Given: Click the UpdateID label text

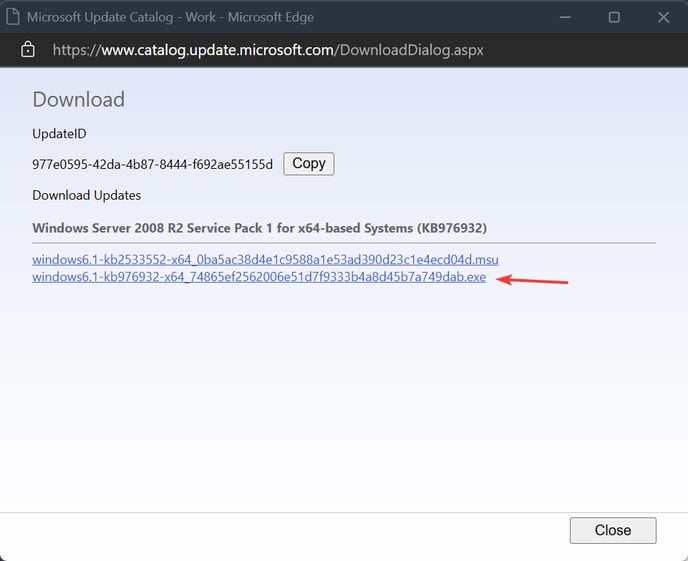Looking at the screenshot, I should 59,134.
